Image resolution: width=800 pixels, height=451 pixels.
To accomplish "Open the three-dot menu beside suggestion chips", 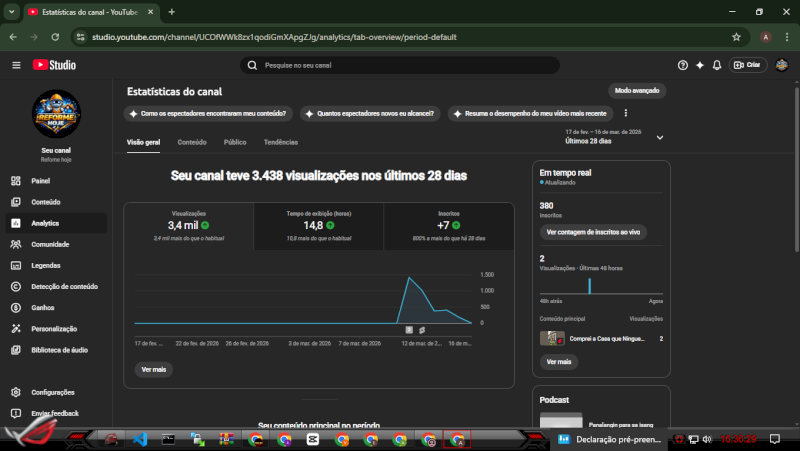I will point(626,113).
